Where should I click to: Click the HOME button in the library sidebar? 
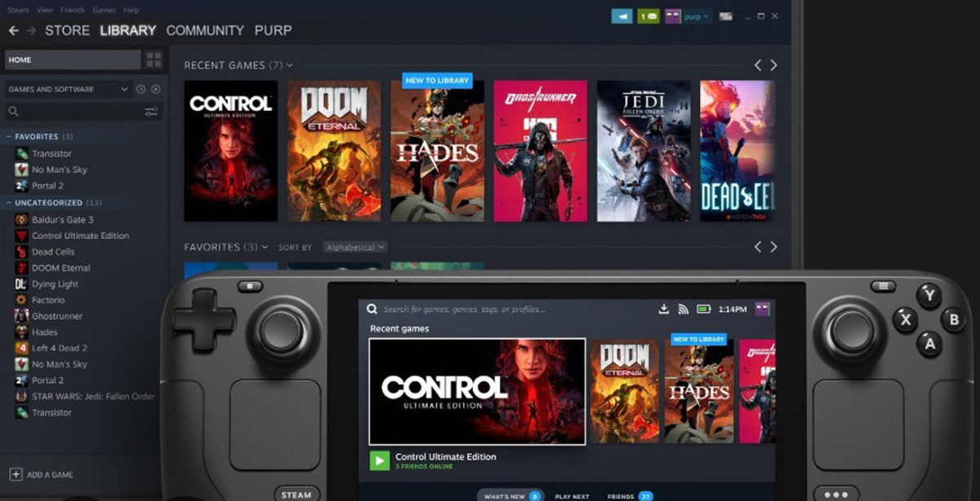point(73,60)
